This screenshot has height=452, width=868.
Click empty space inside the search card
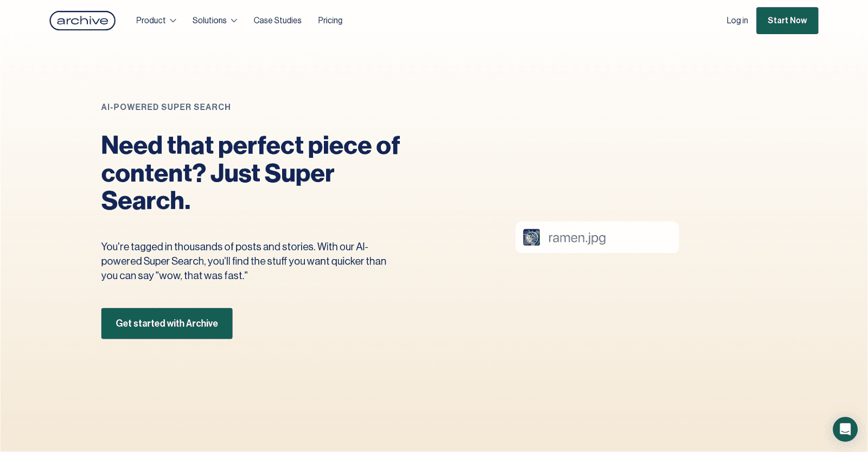click(646, 237)
